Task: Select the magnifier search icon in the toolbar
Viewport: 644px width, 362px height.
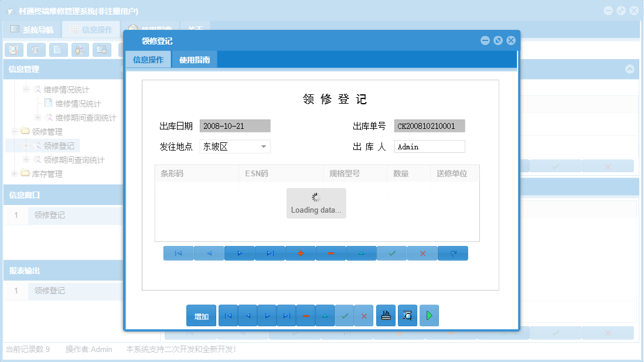Action: 13,50
